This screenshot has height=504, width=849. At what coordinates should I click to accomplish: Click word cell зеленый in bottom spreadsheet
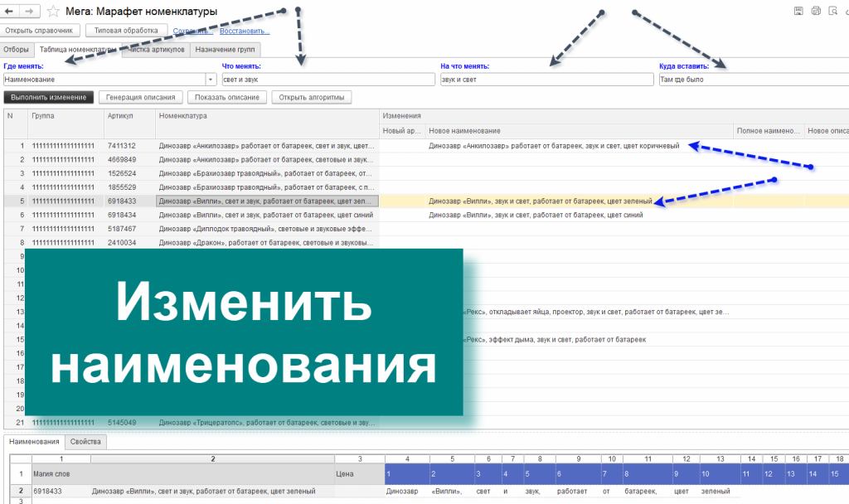tap(720, 492)
